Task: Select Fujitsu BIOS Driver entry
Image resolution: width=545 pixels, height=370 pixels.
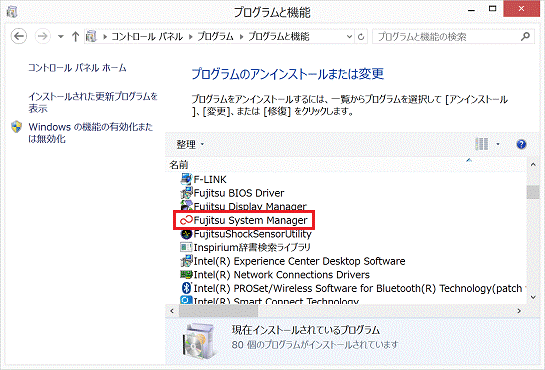Action: pyautogui.click(x=239, y=193)
